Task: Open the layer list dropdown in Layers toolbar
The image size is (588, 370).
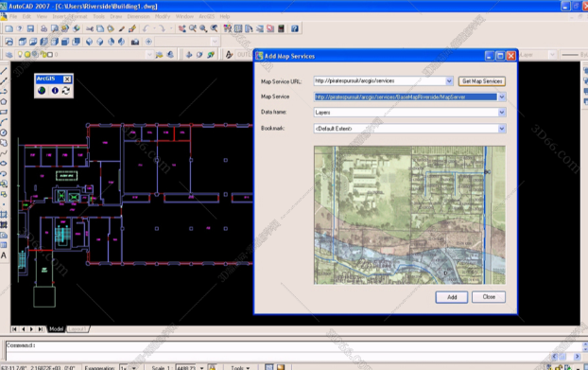Action: click(149, 55)
